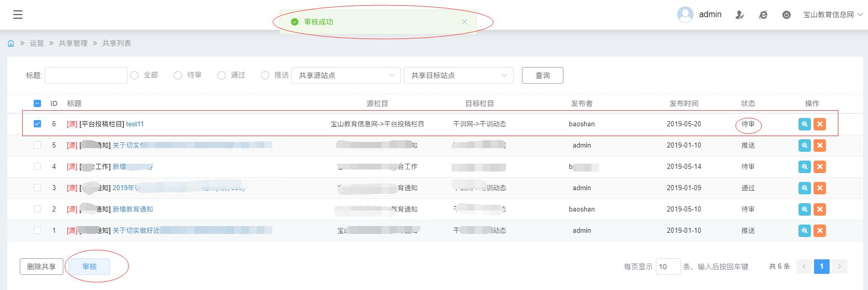Close the 审核成功 notification

(464, 22)
